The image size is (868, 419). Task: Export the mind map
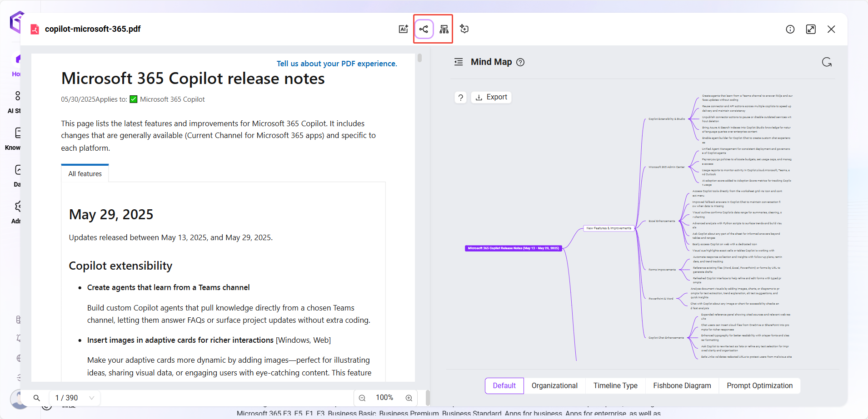coord(491,97)
